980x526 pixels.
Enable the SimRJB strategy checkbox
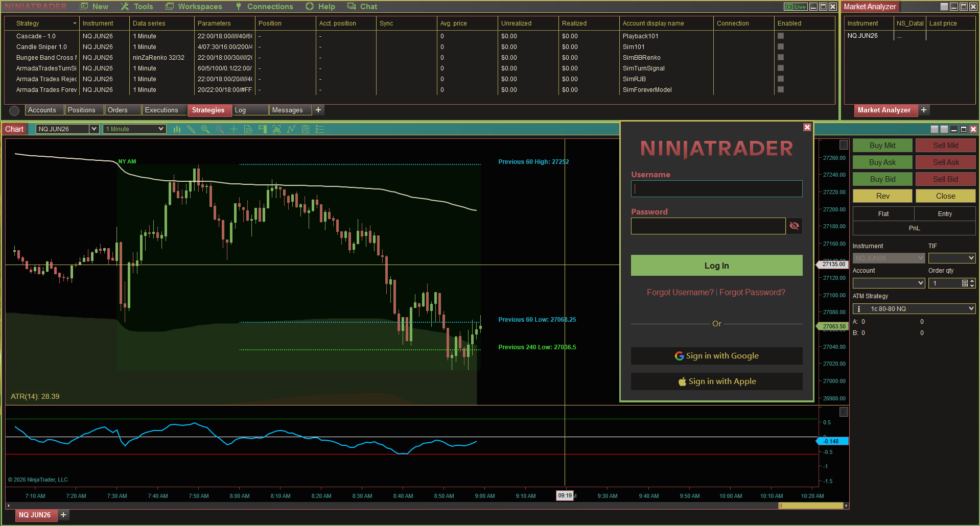pyautogui.click(x=781, y=79)
